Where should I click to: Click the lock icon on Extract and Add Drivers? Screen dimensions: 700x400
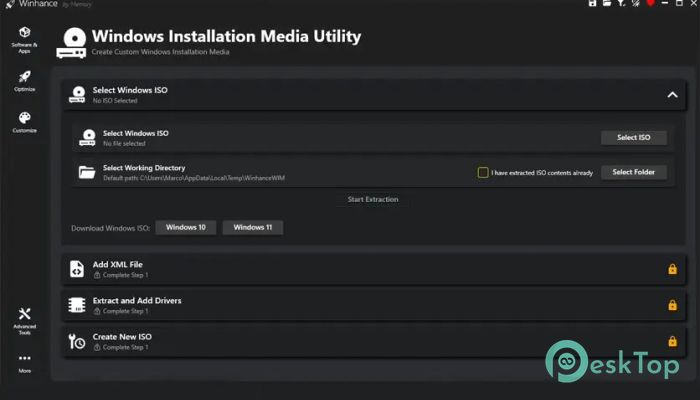(672, 305)
